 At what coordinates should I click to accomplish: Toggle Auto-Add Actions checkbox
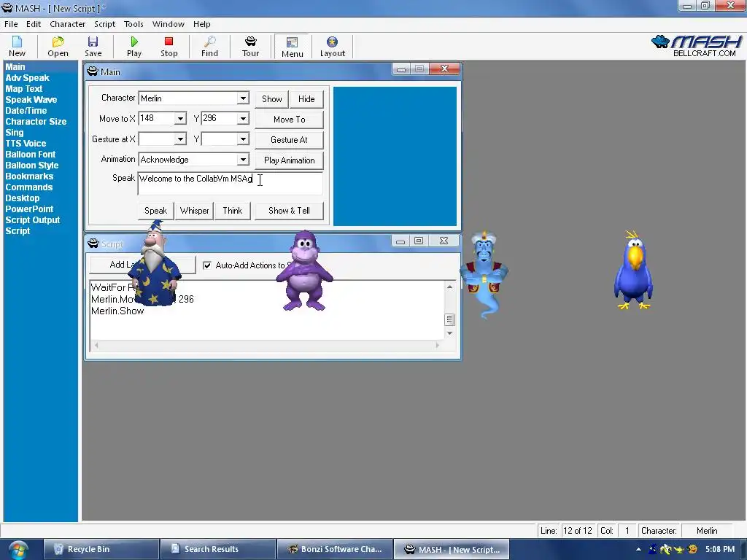click(x=207, y=265)
